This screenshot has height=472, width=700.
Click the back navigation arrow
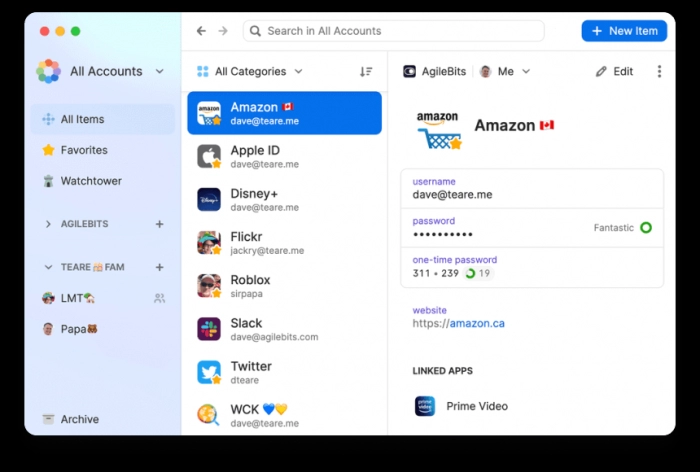pos(201,31)
